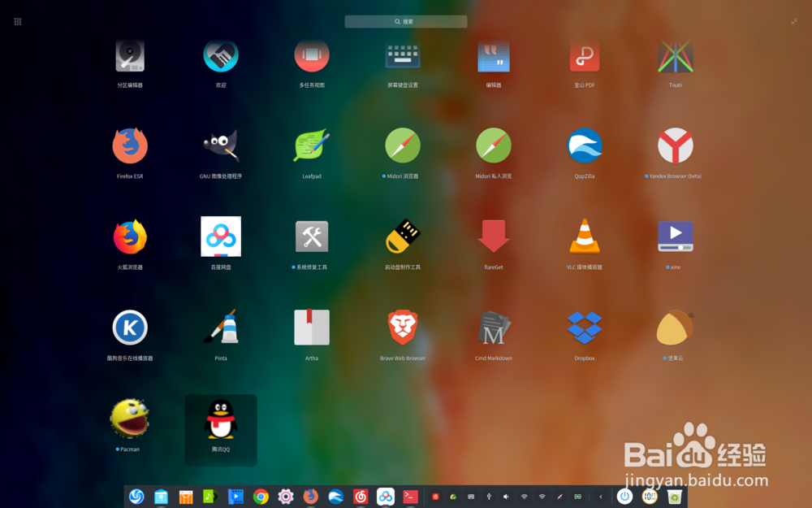Launch Midori 浏览器
This screenshot has width=812, height=508.
point(403,145)
